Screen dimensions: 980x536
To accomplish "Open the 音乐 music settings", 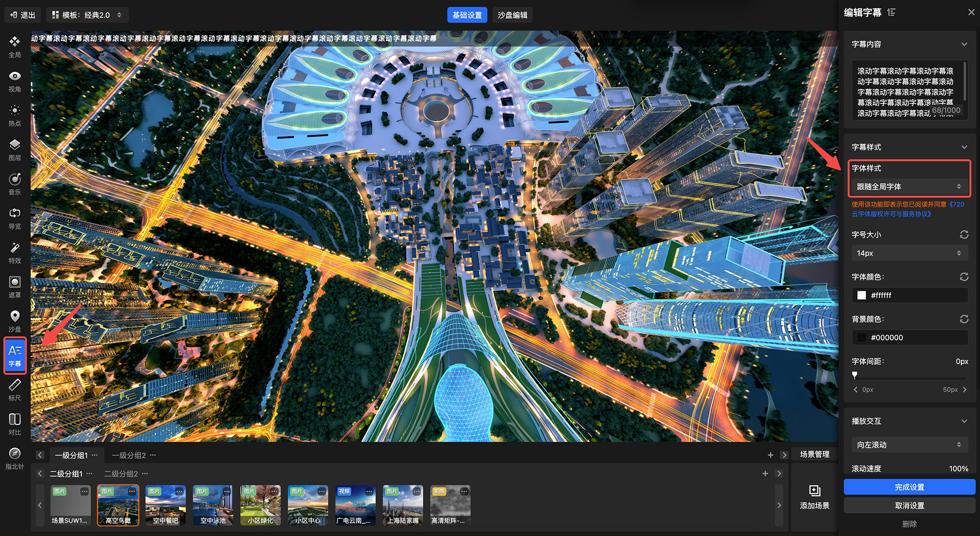I will (15, 179).
